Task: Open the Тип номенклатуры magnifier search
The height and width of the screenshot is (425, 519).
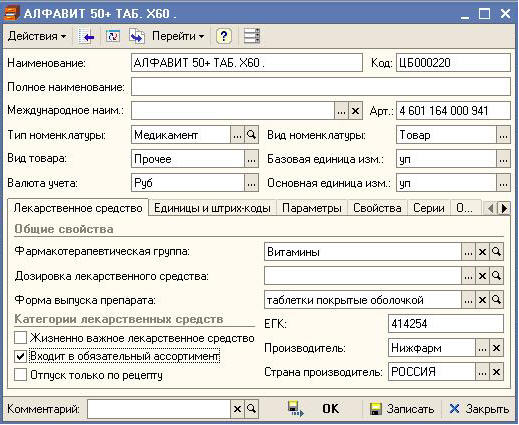Action: tap(251, 135)
